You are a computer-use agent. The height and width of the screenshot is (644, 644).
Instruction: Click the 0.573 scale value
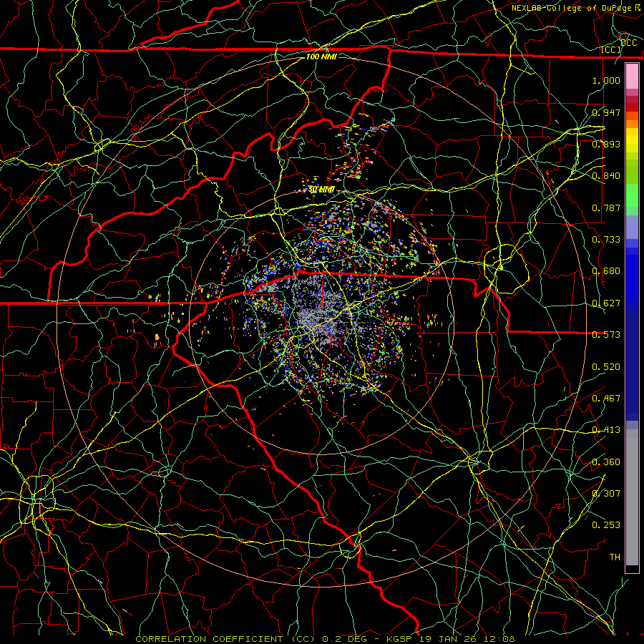(x=606, y=335)
